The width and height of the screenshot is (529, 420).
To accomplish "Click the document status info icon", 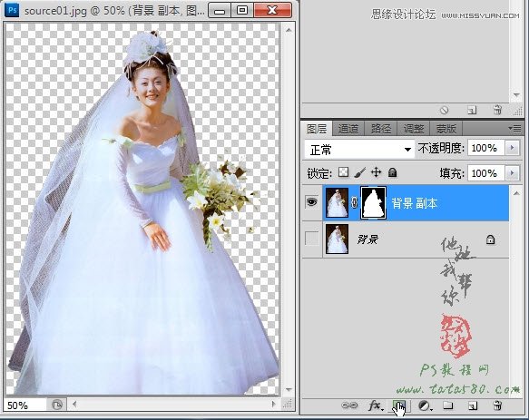I will (57, 405).
